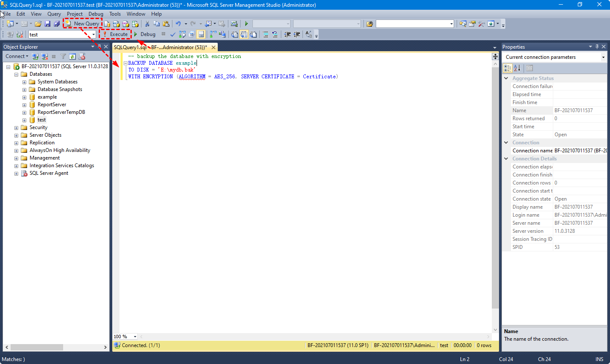Refresh the Object Explorer tree
This screenshot has width=610, height=364.
pyautogui.click(x=72, y=56)
